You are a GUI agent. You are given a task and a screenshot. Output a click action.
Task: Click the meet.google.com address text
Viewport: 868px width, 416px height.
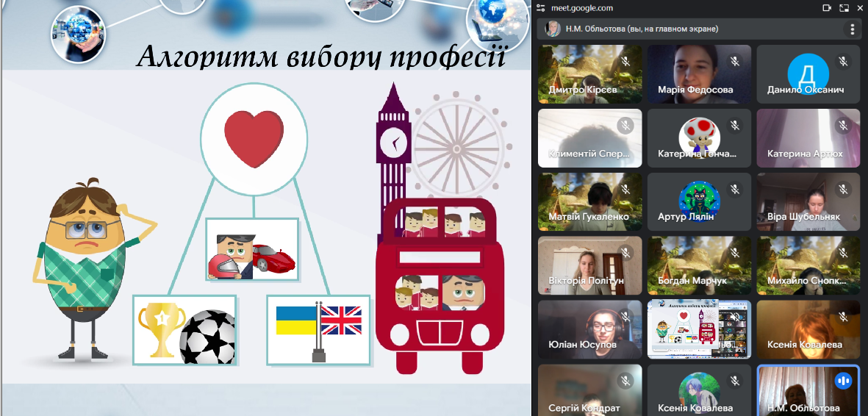click(x=582, y=8)
